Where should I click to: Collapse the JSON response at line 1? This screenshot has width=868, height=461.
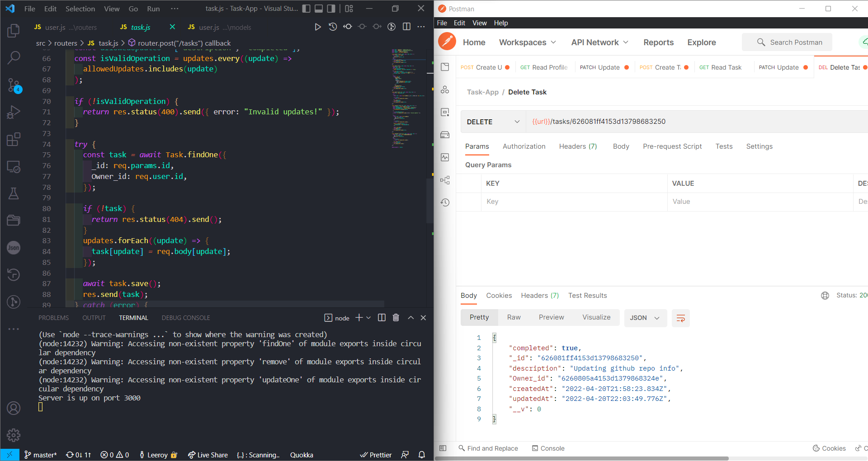click(x=494, y=337)
